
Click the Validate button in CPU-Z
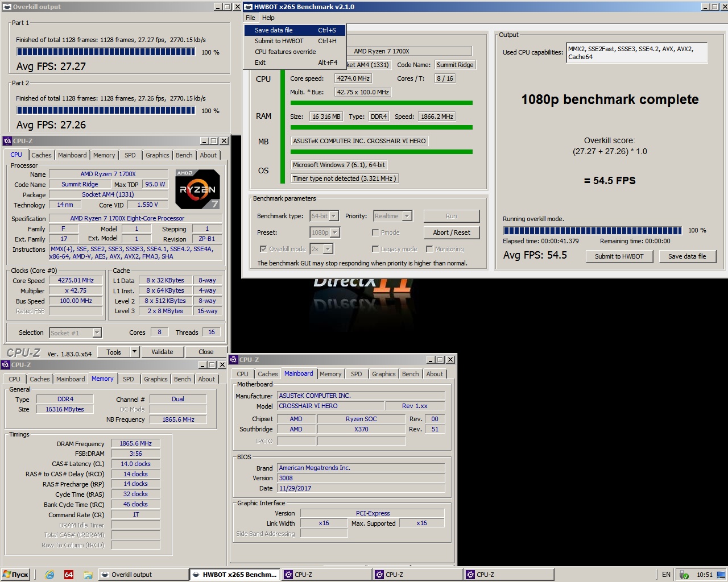[x=162, y=352]
